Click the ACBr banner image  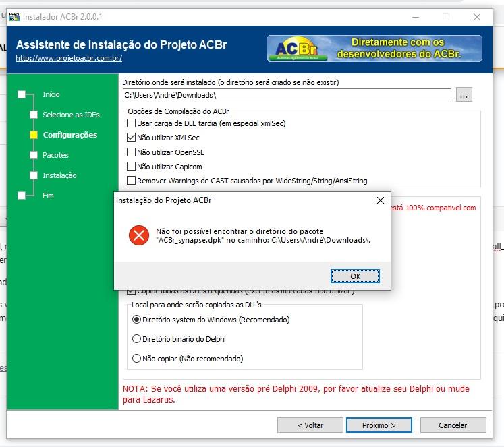pos(374,49)
